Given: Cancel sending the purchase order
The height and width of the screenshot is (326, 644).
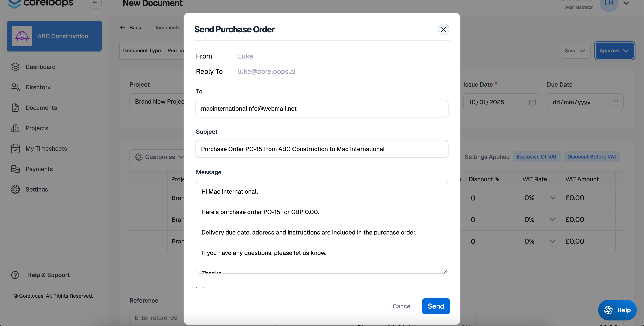Looking at the screenshot, I should click(402, 306).
